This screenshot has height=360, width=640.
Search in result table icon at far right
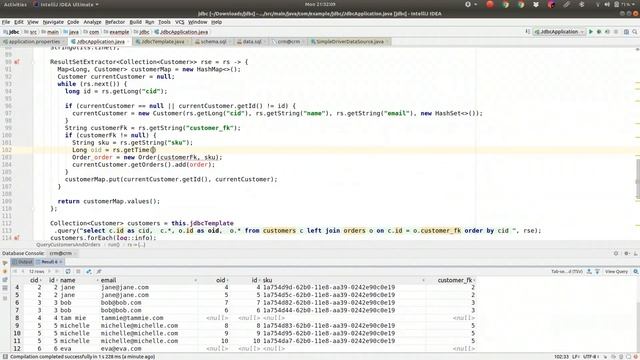point(636,271)
